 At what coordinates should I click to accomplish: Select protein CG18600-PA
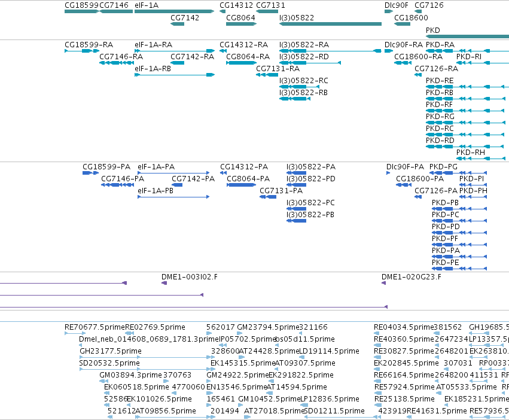pos(420,179)
